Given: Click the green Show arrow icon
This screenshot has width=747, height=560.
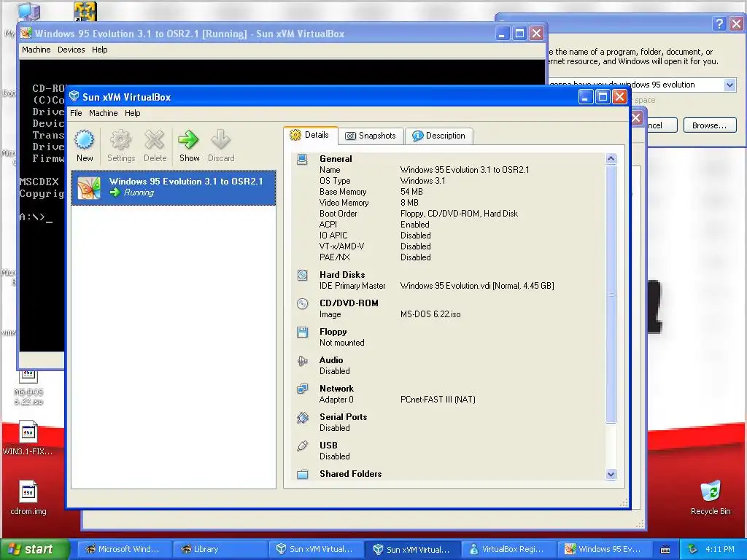Looking at the screenshot, I should pyautogui.click(x=189, y=140).
